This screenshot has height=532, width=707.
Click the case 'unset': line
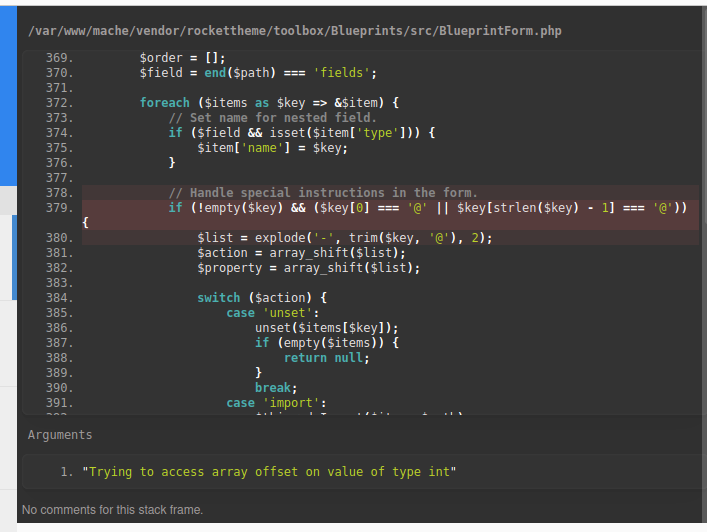tap(272, 312)
